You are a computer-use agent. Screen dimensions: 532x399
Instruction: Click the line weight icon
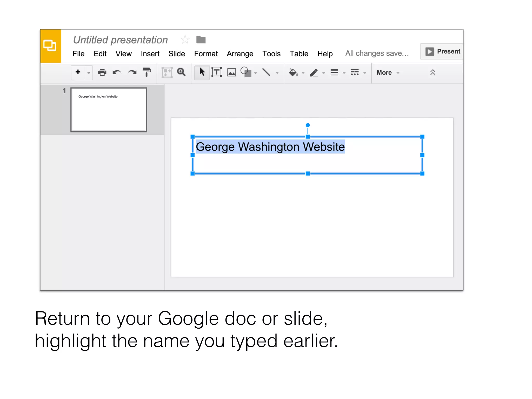click(x=335, y=72)
